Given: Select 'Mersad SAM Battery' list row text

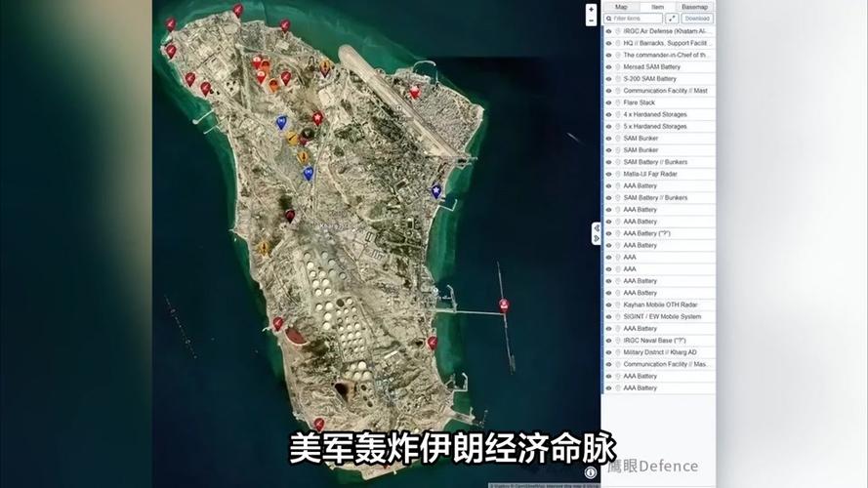Looking at the screenshot, I should tap(651, 67).
